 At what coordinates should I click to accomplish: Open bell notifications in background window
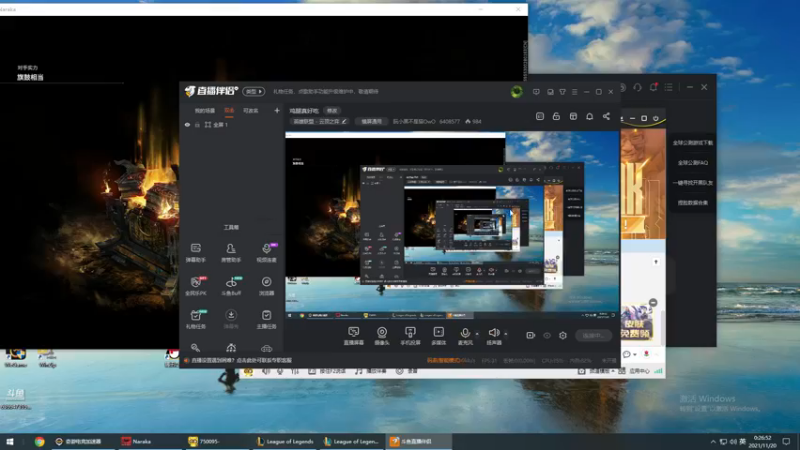[x=653, y=87]
